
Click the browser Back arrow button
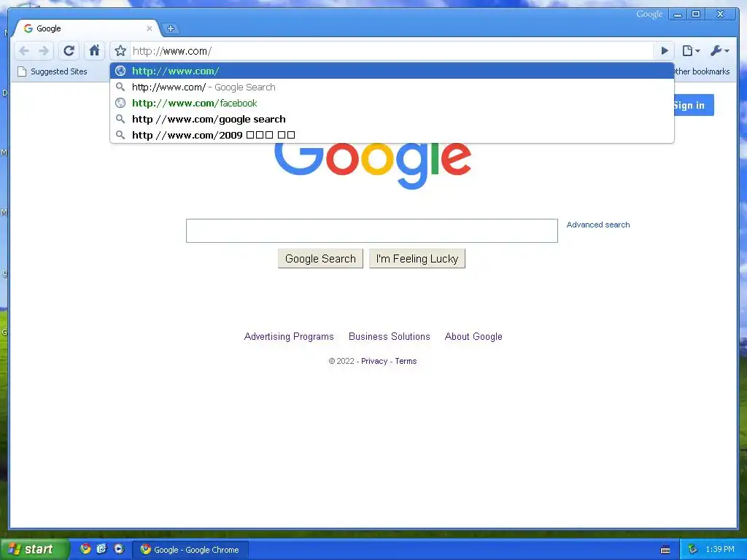tap(24, 50)
